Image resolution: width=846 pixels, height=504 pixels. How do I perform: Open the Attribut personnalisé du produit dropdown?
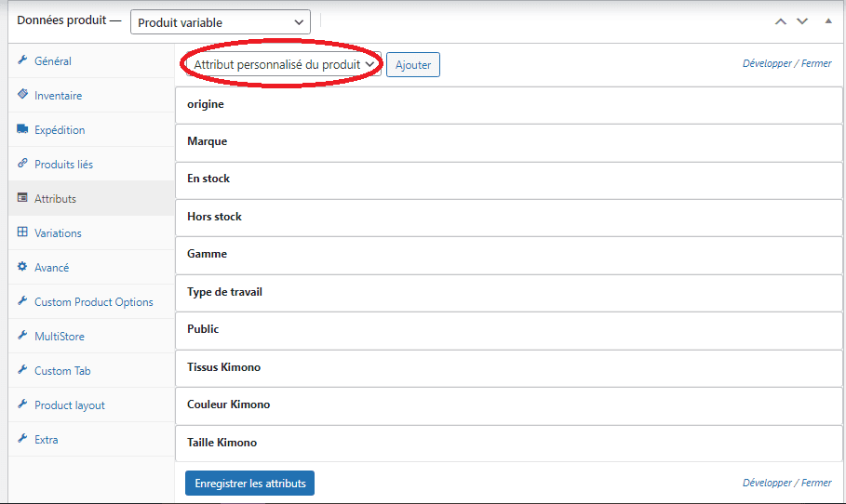pos(284,65)
